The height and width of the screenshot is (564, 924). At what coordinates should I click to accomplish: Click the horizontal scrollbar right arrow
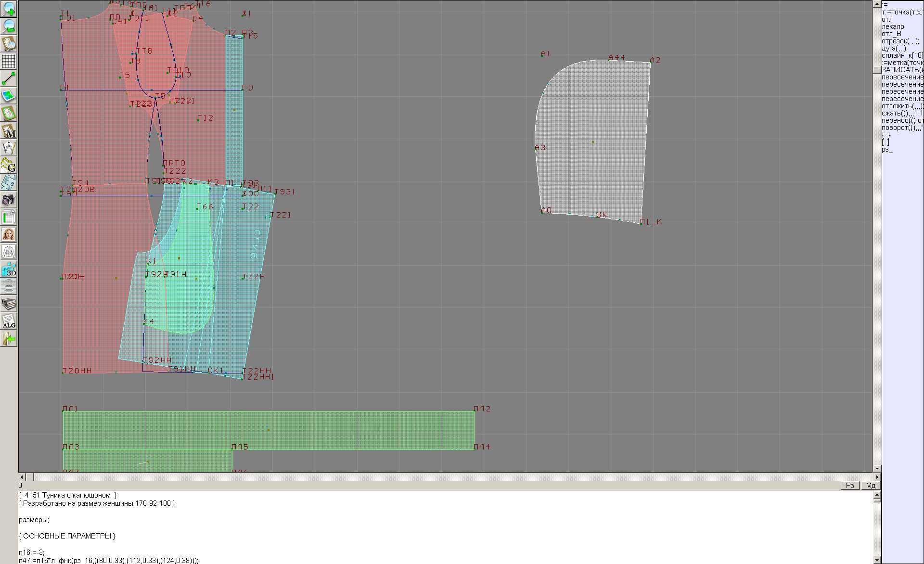point(877,477)
